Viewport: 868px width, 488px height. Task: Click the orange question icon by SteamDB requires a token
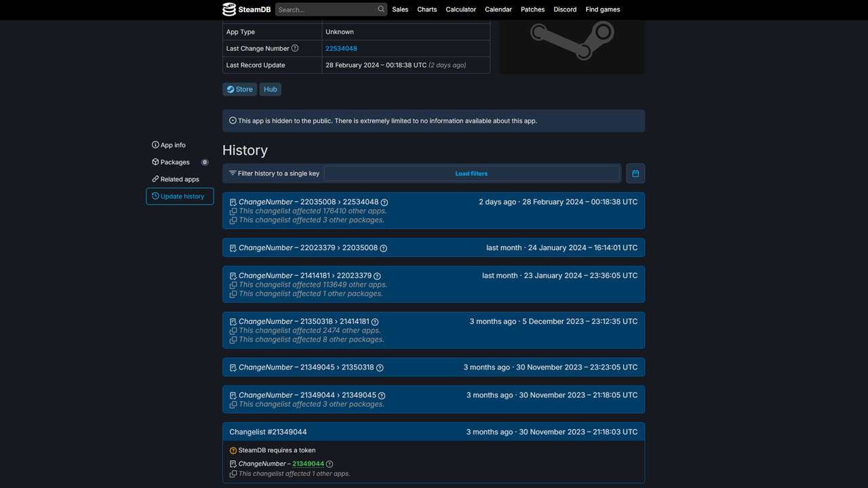233,450
